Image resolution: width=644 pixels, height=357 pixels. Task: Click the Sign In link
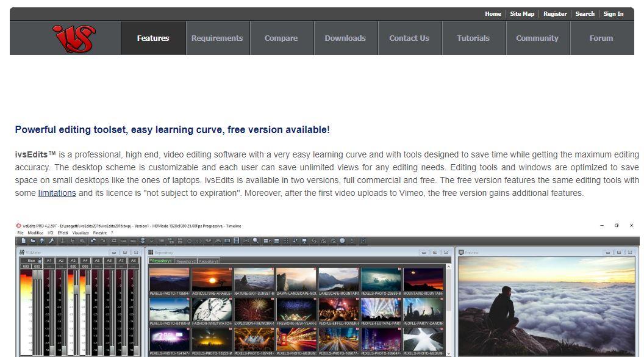coord(613,14)
